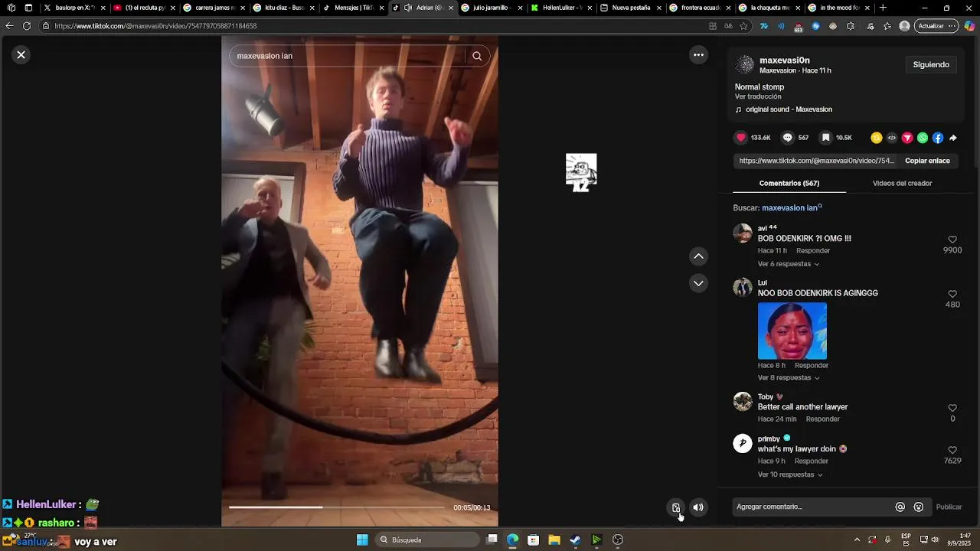
Task: Open a new browser tab with plus
Action: pos(883,8)
